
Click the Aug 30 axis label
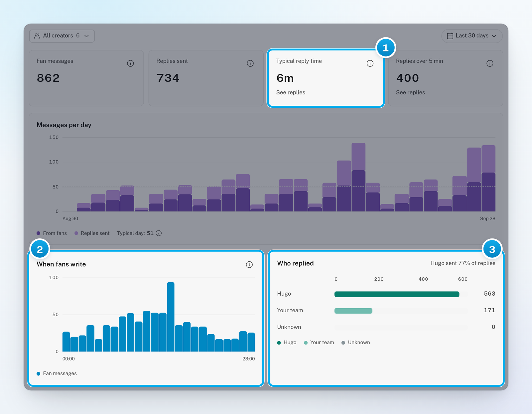point(70,218)
